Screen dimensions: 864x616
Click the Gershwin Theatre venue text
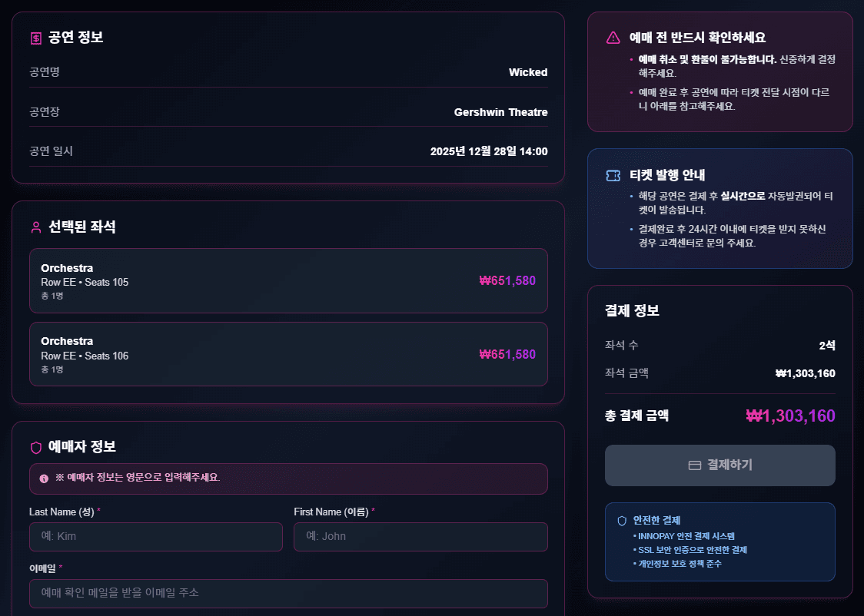click(x=500, y=111)
